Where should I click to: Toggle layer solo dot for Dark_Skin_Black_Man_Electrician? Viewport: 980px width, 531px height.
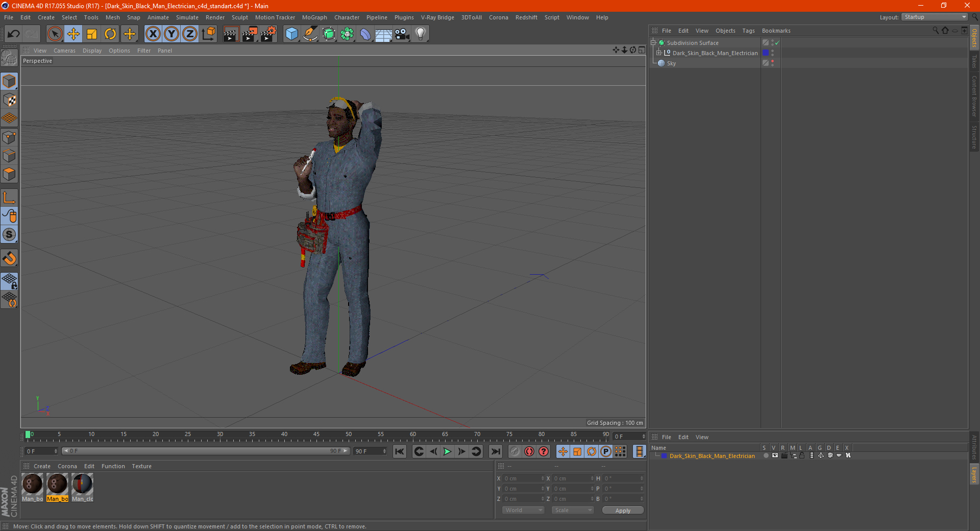pos(766,455)
